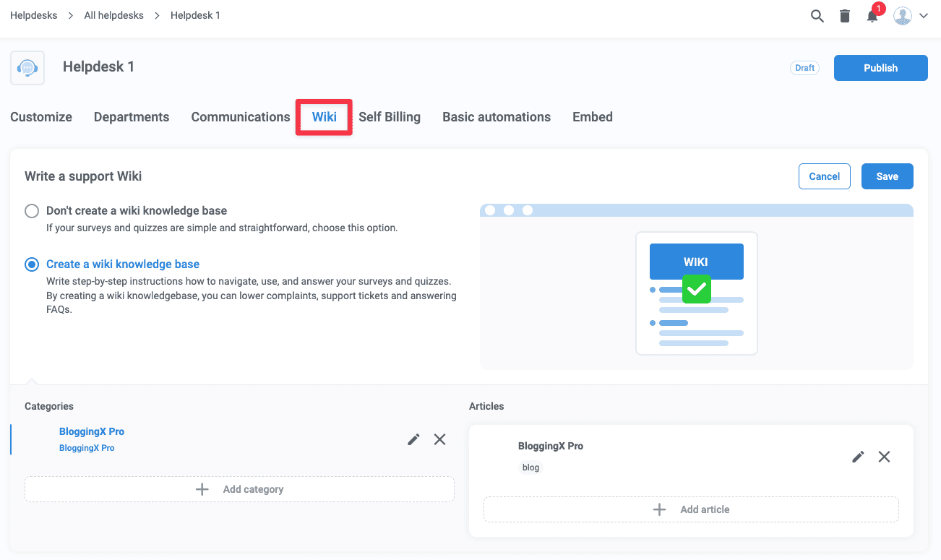Switch to the Embed tab
This screenshot has width=941, height=560.
(593, 117)
